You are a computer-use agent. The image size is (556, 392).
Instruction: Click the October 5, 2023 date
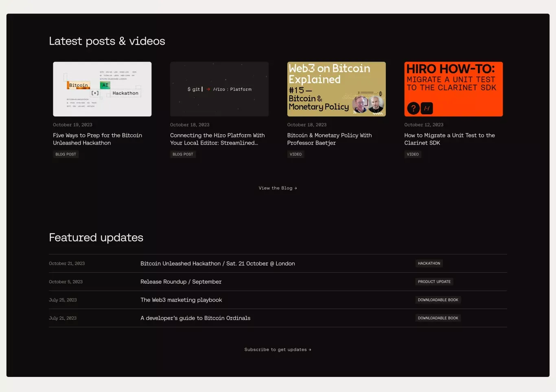[66, 282]
